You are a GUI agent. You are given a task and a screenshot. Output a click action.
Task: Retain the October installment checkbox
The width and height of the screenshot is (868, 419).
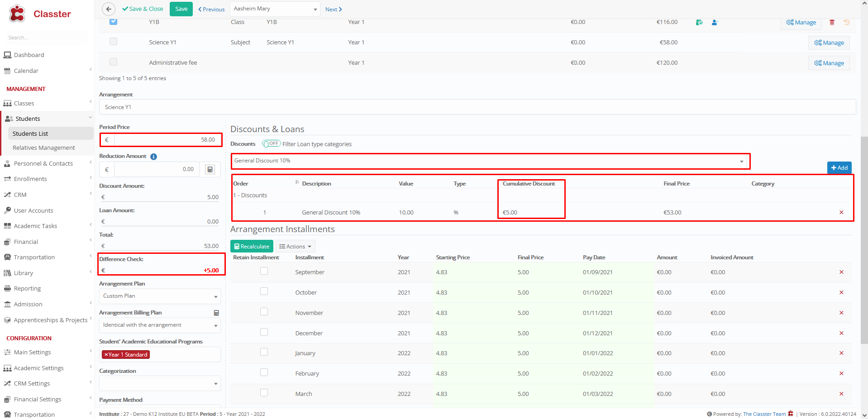pyautogui.click(x=264, y=291)
